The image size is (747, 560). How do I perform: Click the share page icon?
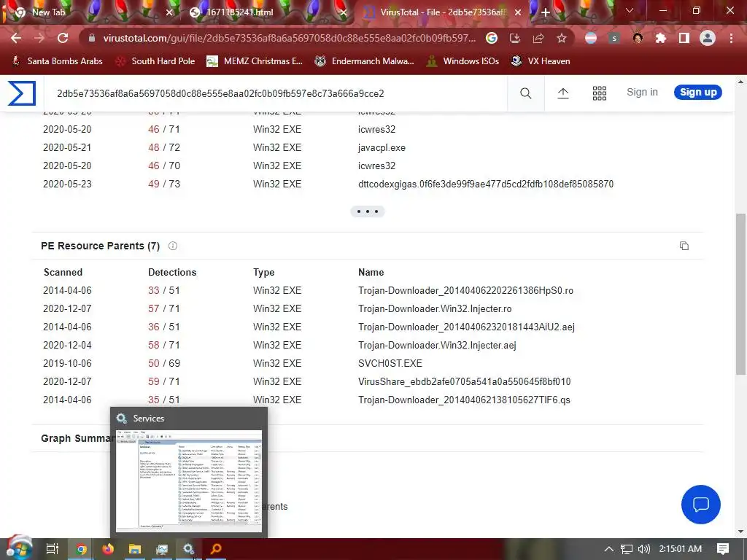pos(538,38)
